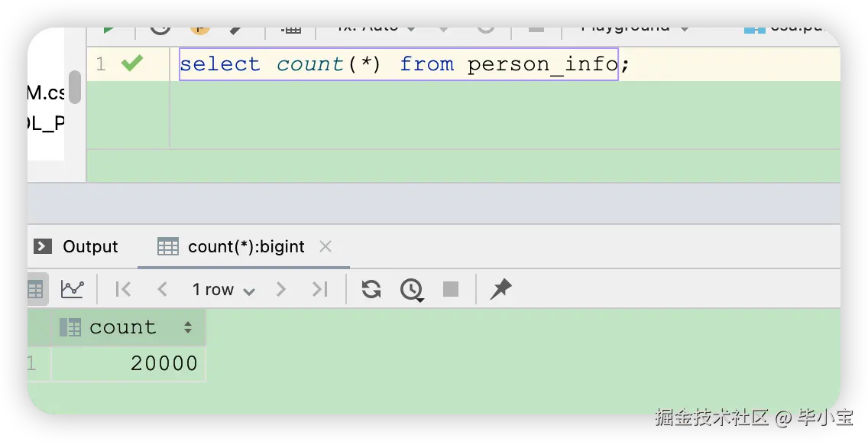Switch to the Output tab
Image resolution: width=868 pixels, height=442 pixels.
coord(76,246)
